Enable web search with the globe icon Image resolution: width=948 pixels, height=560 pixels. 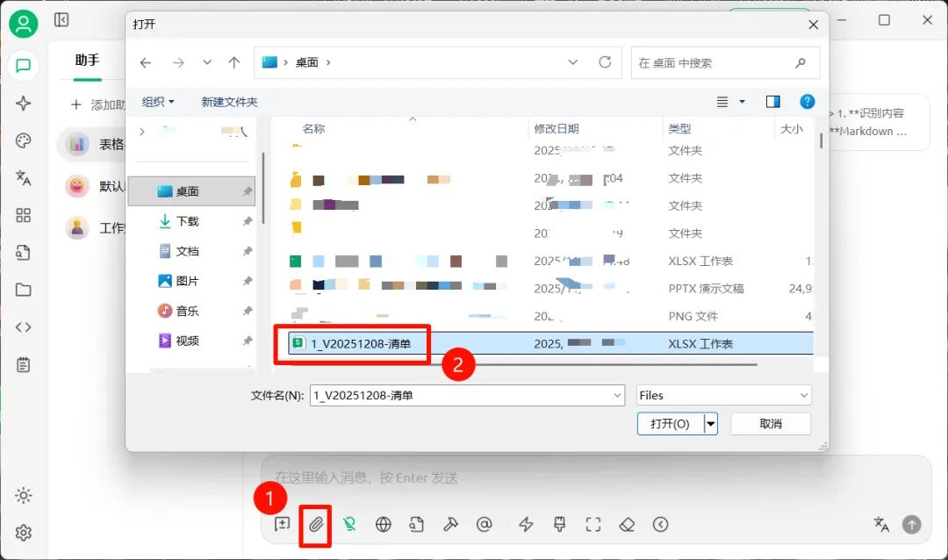(383, 524)
